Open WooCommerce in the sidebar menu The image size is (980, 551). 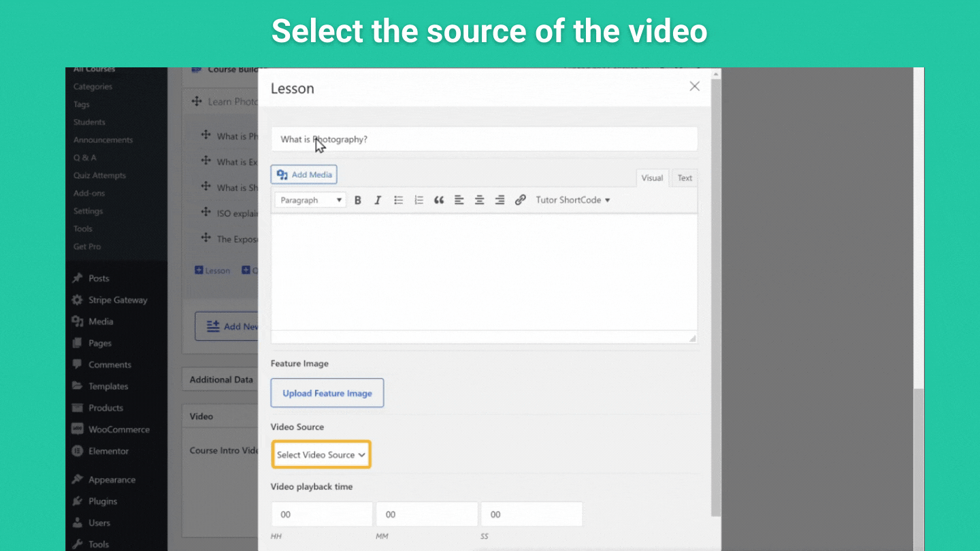(118, 429)
